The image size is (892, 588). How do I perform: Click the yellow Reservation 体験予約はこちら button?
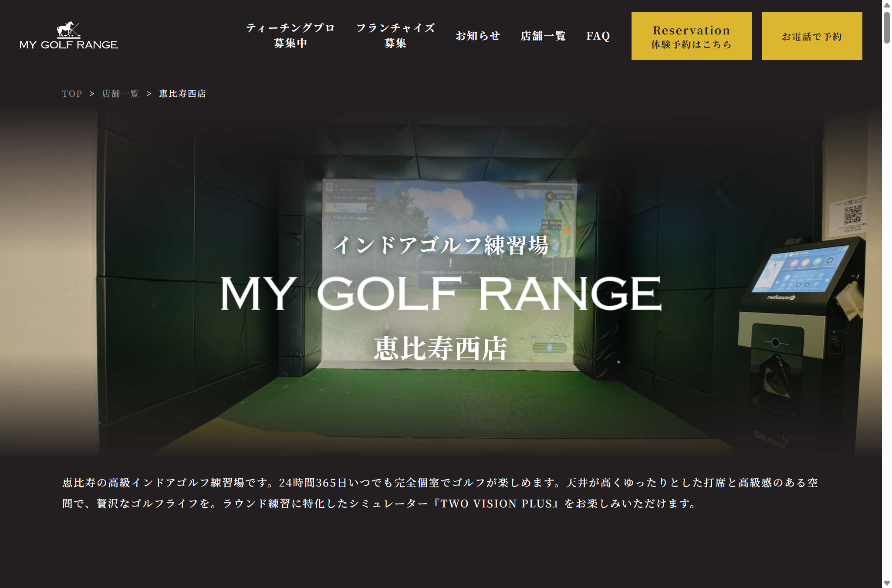click(x=692, y=36)
